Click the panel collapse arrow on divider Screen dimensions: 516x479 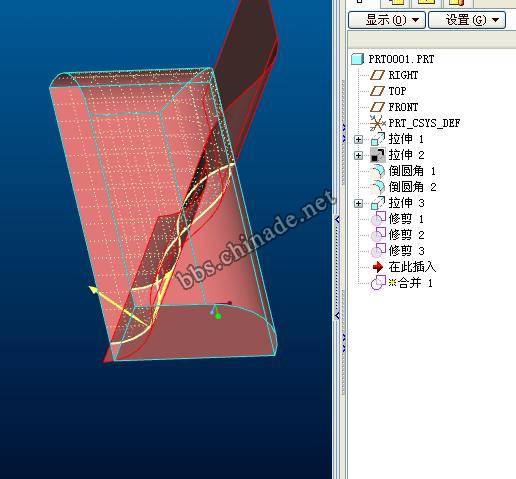(337, 219)
